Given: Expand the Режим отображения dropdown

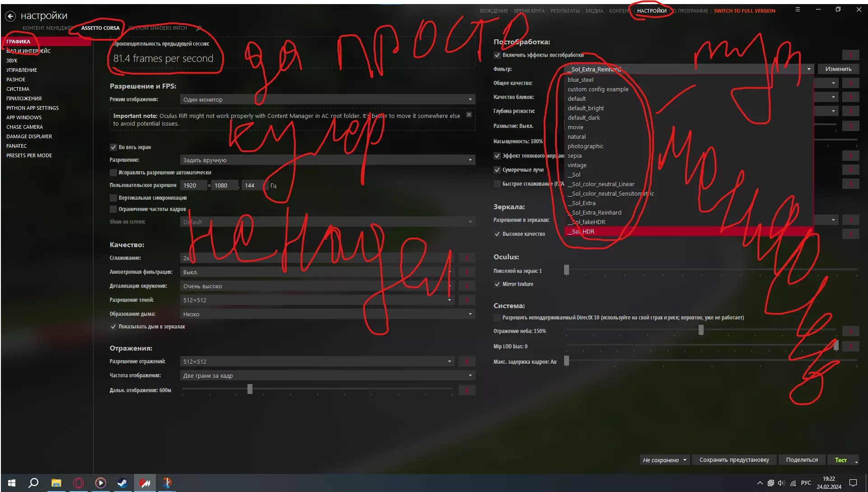Looking at the screenshot, I should [327, 99].
